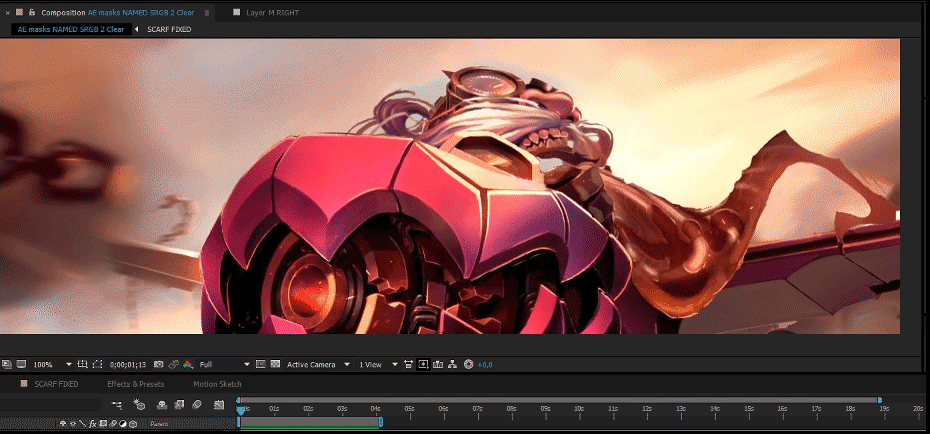Click the 10s mark on timeline ruler
The width and height of the screenshot is (930, 434).
click(578, 408)
